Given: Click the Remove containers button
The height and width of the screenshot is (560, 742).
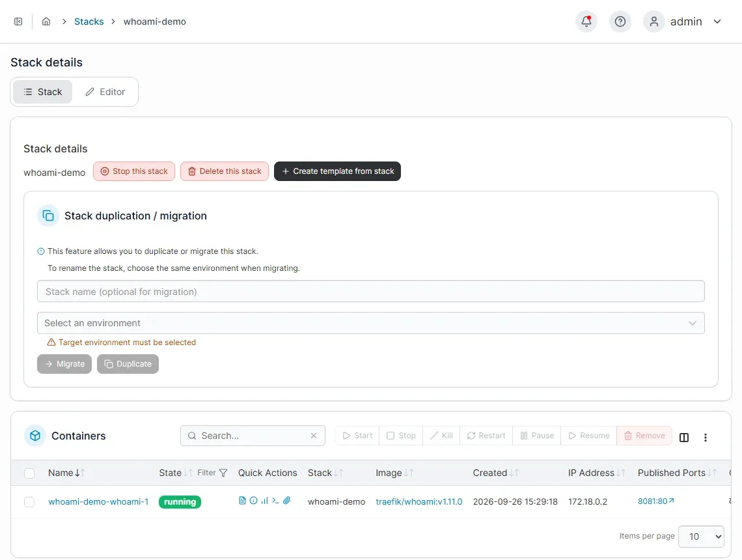Looking at the screenshot, I should [644, 436].
